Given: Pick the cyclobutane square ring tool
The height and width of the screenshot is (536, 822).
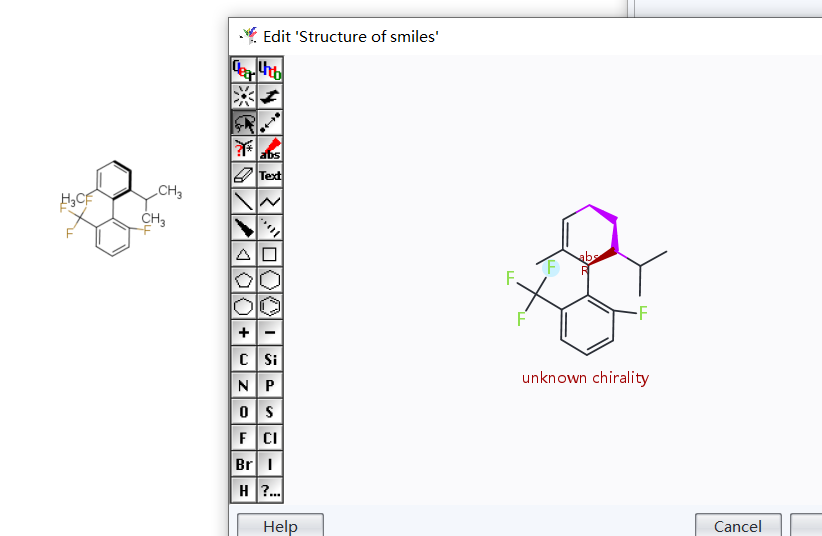Looking at the screenshot, I should coord(270,254).
